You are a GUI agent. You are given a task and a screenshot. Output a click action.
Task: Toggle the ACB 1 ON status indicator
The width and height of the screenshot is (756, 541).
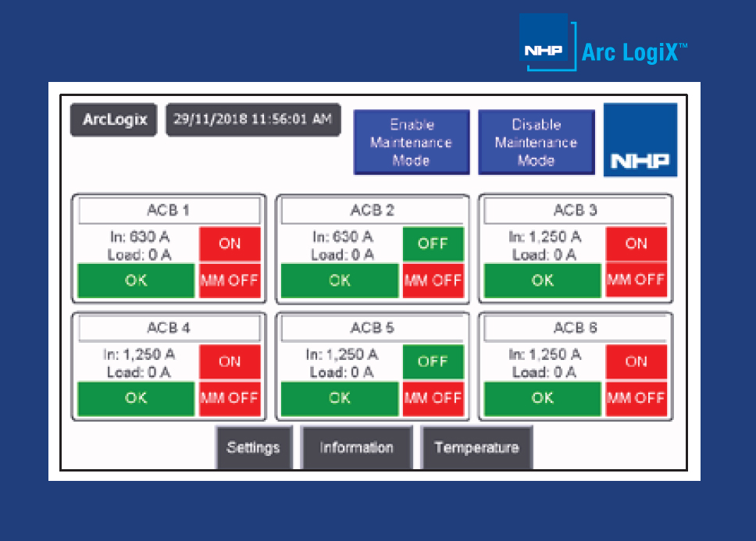click(230, 244)
